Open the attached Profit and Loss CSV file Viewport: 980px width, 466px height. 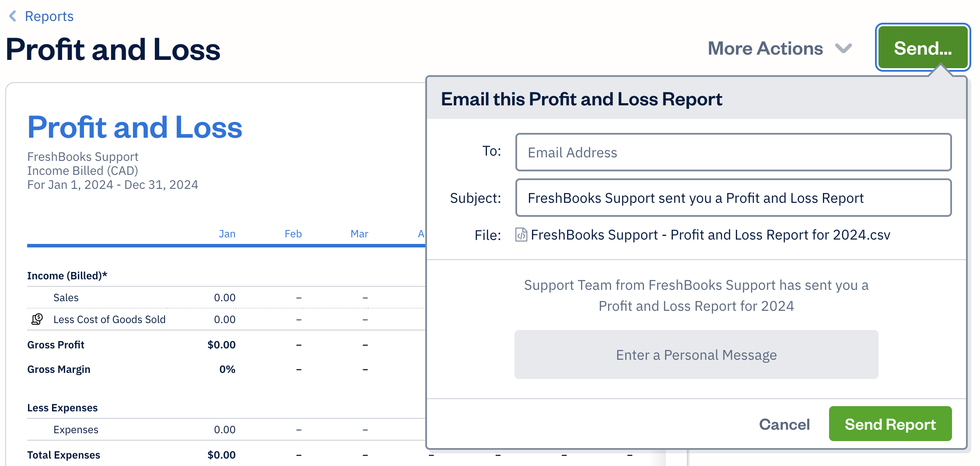tap(710, 235)
